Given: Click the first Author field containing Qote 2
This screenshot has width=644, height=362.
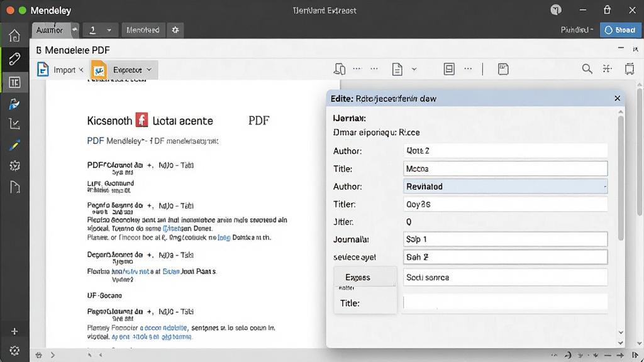Looking at the screenshot, I should tap(505, 151).
